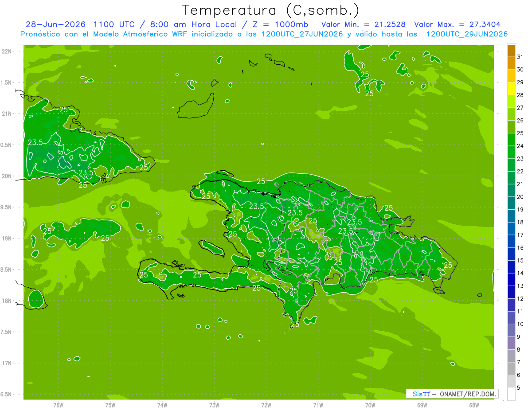Click the "17N" latitude axis label
The height and width of the screenshot is (411, 532).
click(7, 363)
